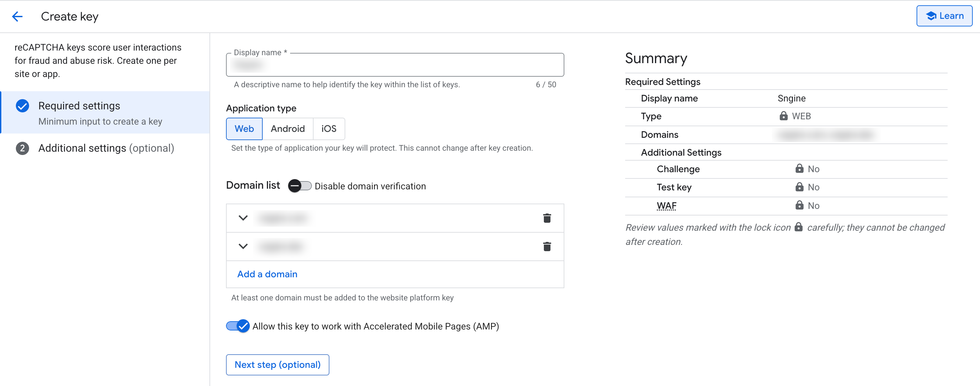This screenshot has height=386, width=980.
Task: Click the Required settings checkmark icon
Action: click(22, 106)
